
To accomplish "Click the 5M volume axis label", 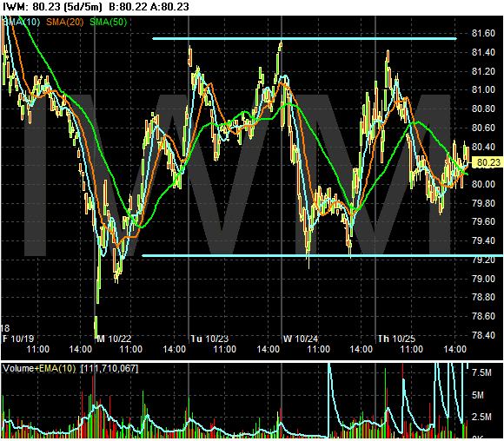I will click(x=477, y=395).
